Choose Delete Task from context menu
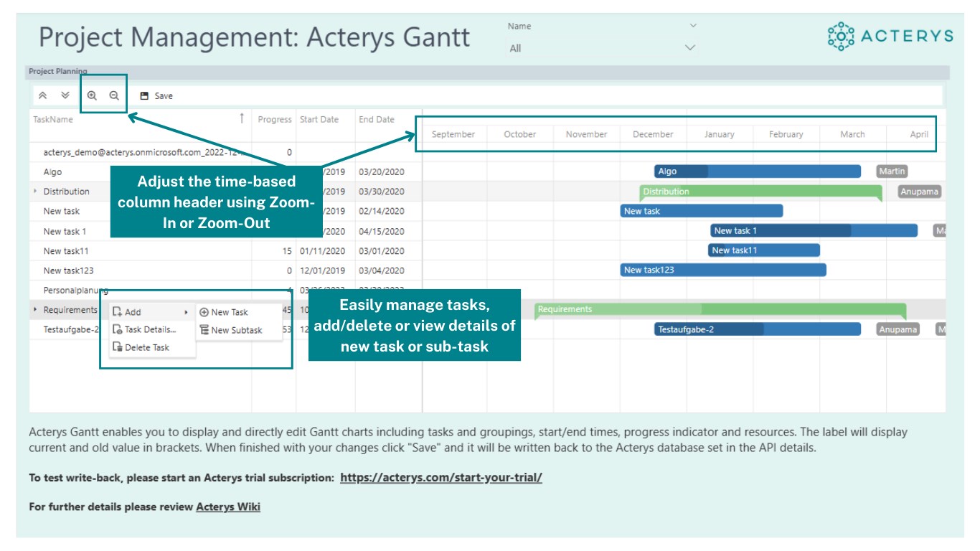Screen dimensions: 980x551 point(151,347)
